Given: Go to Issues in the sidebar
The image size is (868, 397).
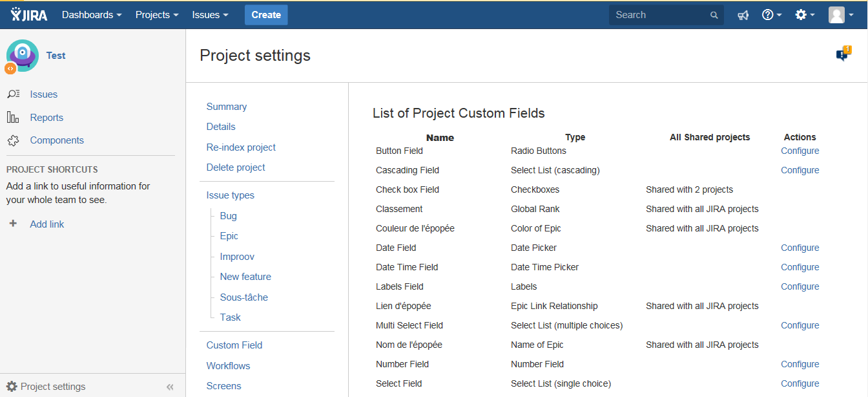Looking at the screenshot, I should tap(44, 94).
